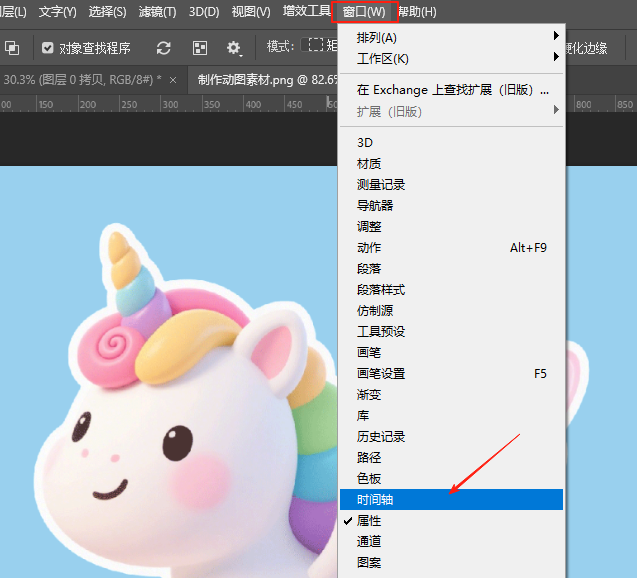Open the 工具预设 panel

tap(451, 332)
